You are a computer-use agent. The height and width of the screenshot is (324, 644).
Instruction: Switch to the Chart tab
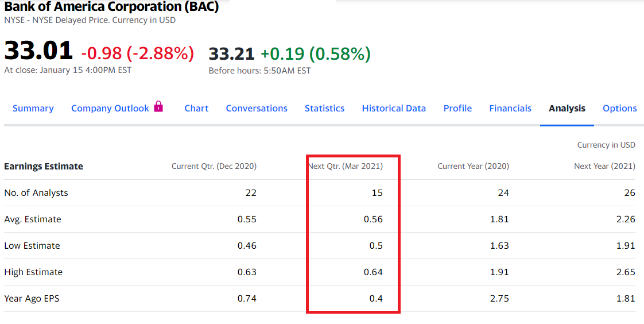point(196,108)
